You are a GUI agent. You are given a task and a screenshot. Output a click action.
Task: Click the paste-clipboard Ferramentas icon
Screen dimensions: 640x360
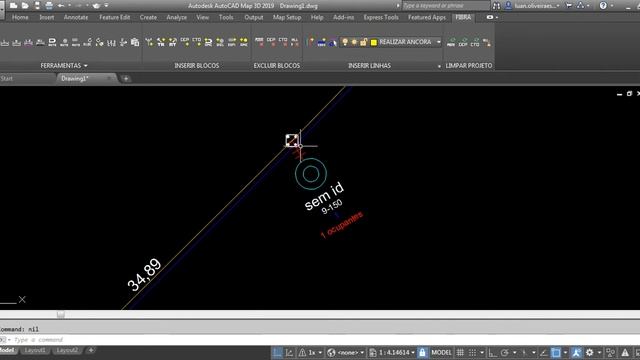[135, 42]
